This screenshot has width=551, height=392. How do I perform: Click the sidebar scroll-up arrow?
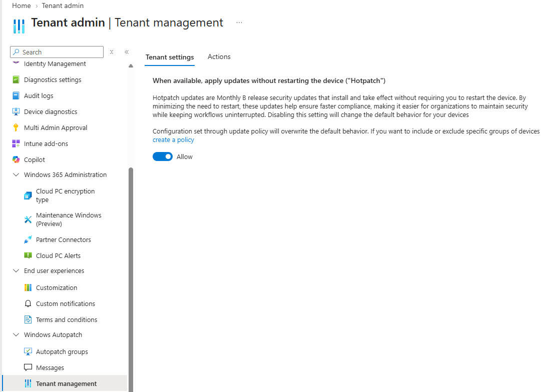pos(131,65)
